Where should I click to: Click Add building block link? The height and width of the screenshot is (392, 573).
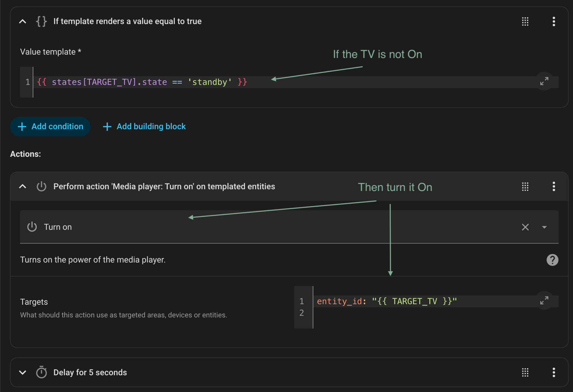[144, 127]
